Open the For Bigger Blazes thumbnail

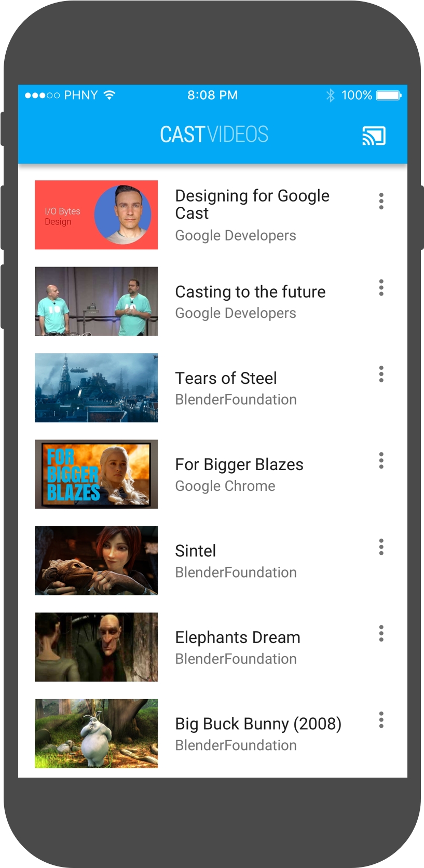tap(96, 474)
